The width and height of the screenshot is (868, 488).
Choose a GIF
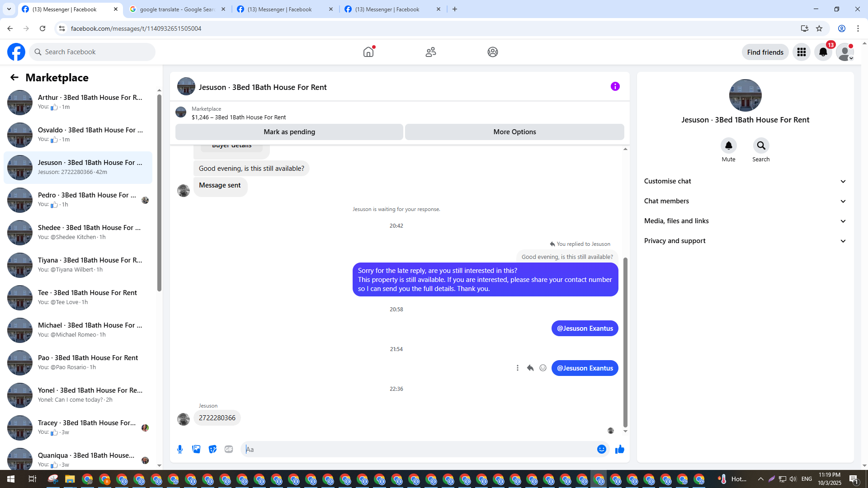coord(229,449)
